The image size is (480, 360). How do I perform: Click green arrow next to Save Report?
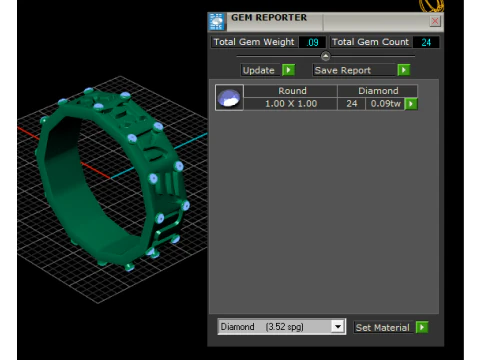pyautogui.click(x=404, y=70)
